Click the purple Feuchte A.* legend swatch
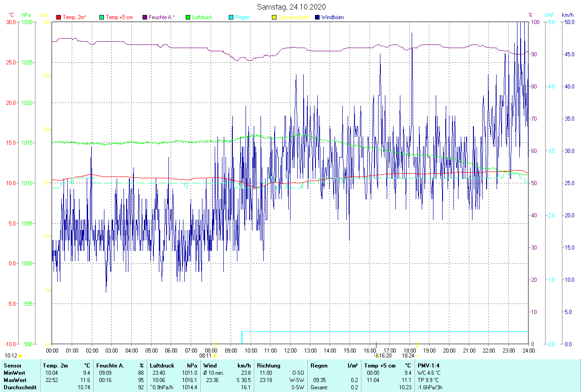This screenshot has width=581, height=392. coord(144,17)
